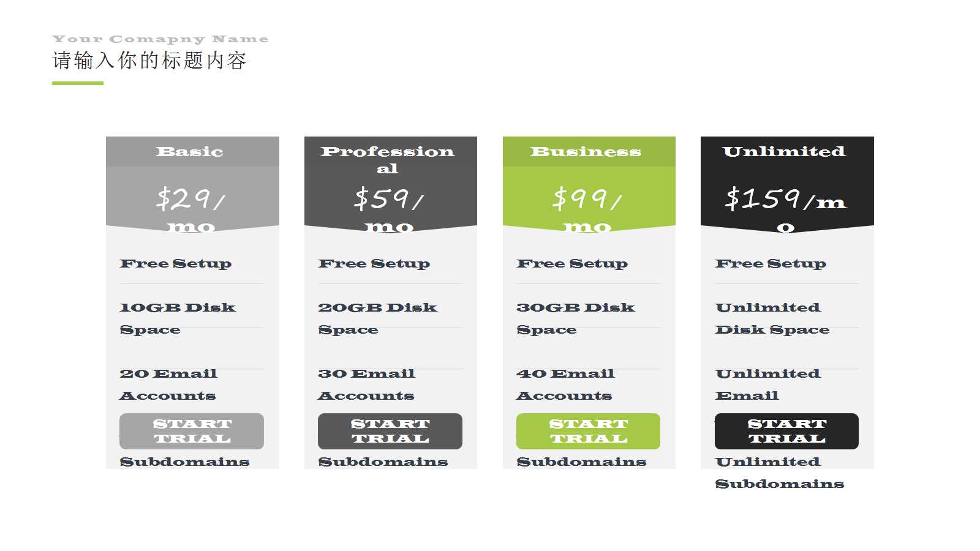The width and height of the screenshot is (980, 551).
Task: Select the 20GB Disk Space text
Action: [377, 318]
